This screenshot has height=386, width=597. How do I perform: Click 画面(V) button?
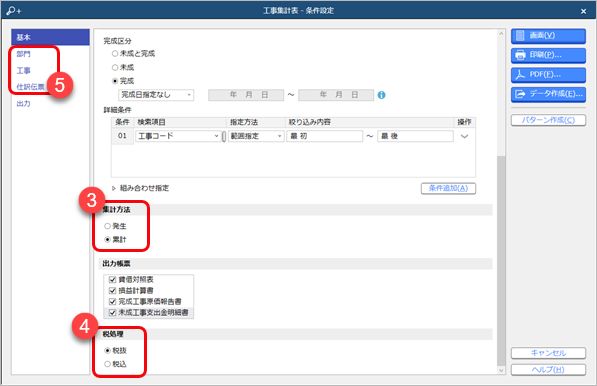[x=548, y=36]
